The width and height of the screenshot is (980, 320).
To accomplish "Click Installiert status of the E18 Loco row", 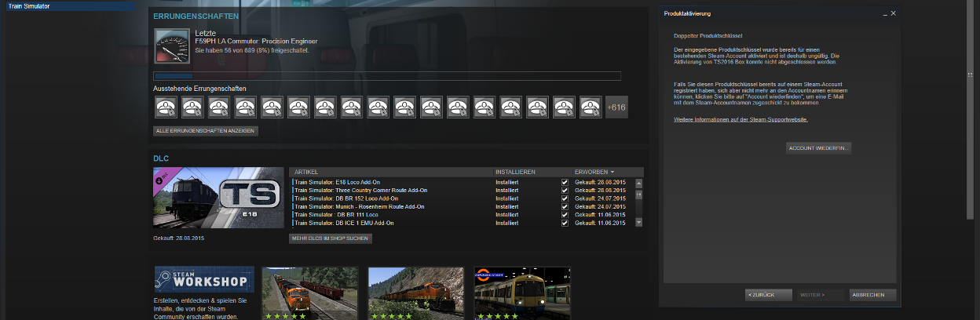I will (507, 182).
